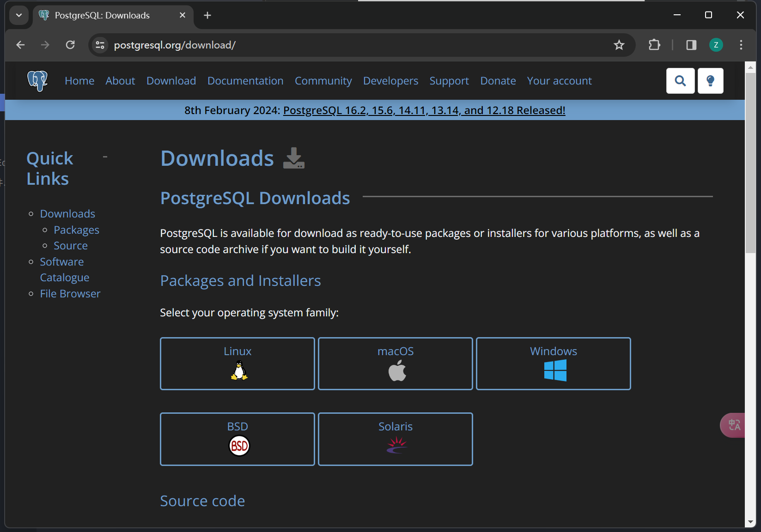View site information icon in address bar
This screenshot has height=532, width=761.
(x=100, y=45)
